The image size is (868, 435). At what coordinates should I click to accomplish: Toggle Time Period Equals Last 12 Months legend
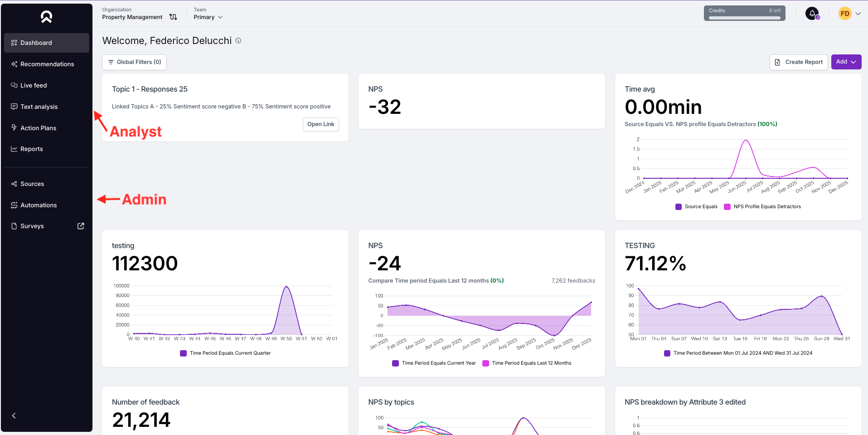pos(527,363)
